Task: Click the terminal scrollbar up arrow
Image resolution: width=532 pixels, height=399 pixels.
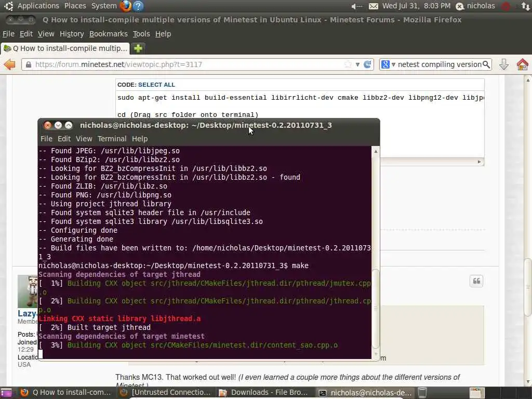Action: tap(376, 151)
